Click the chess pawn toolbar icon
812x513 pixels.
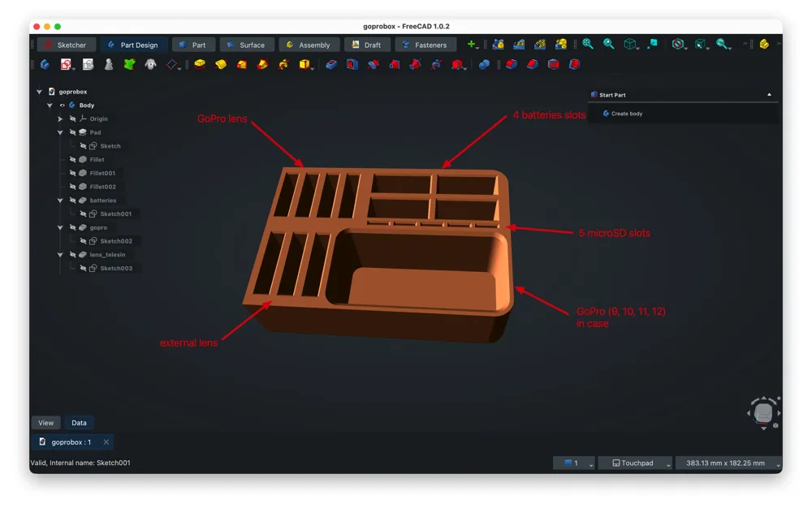(109, 64)
